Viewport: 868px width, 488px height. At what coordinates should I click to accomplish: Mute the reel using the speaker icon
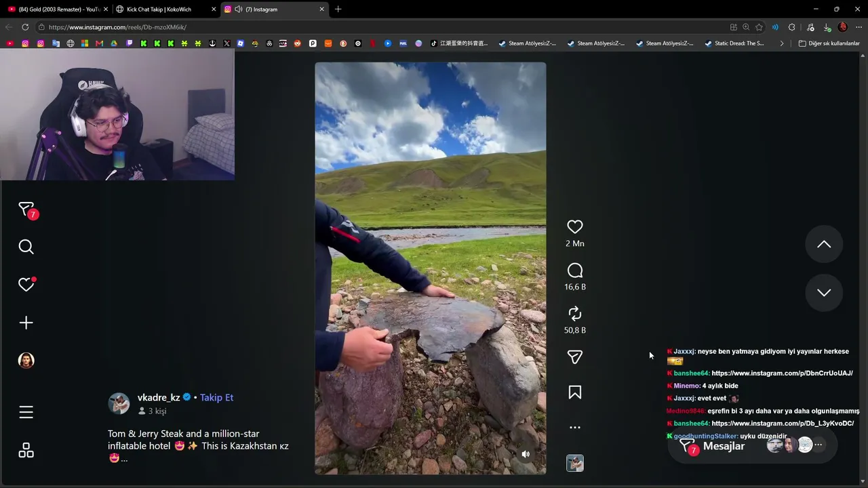tap(526, 454)
